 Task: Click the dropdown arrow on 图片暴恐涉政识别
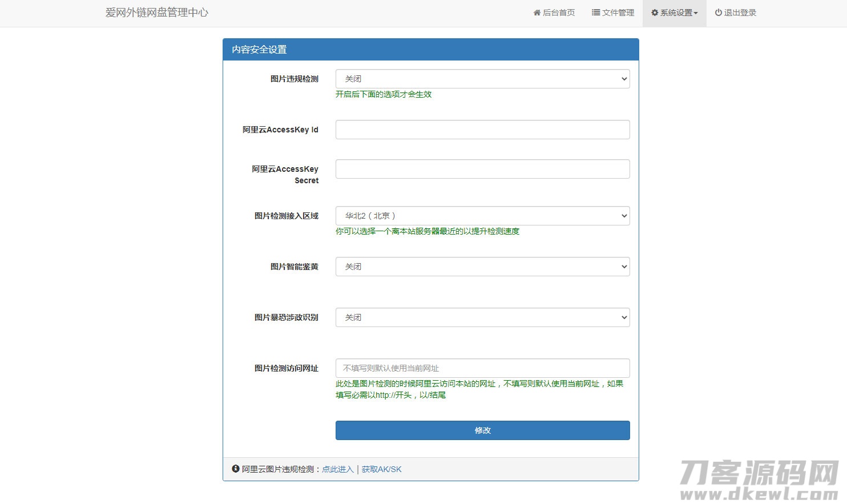(623, 317)
